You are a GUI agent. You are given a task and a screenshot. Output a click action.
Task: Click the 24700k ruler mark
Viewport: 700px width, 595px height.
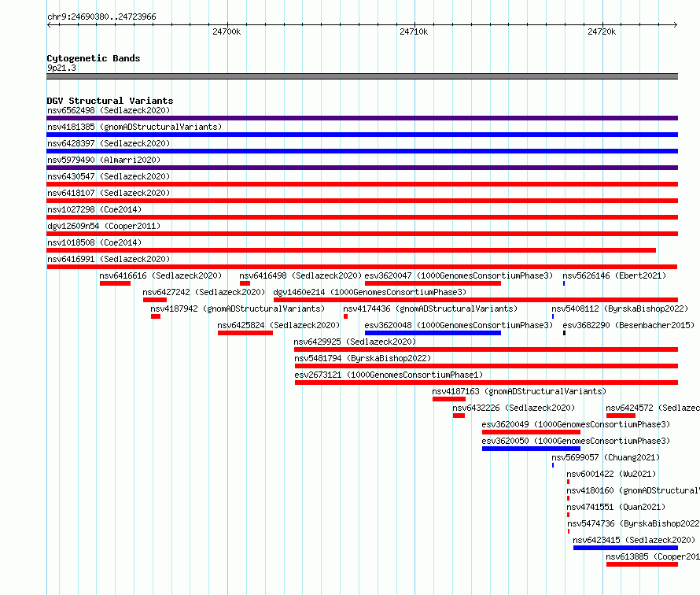click(x=227, y=31)
